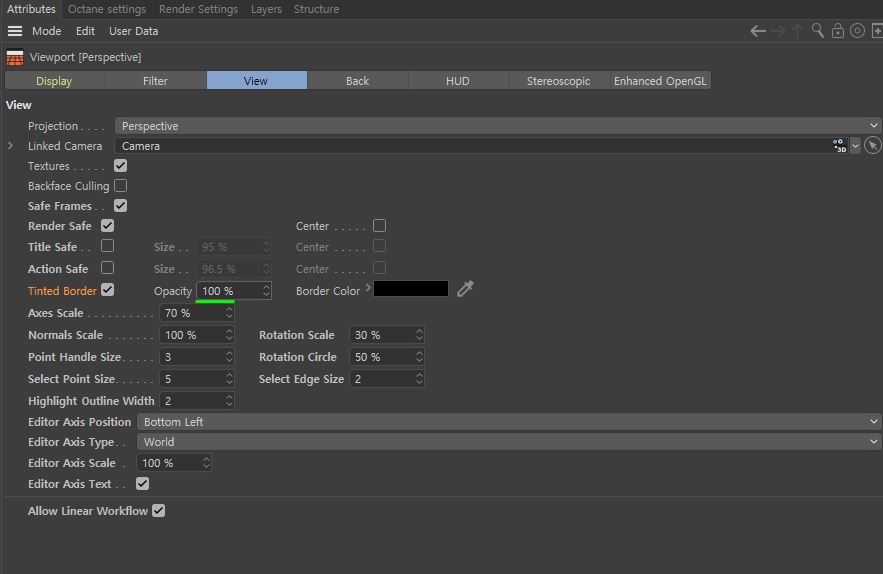Click the Tinted Border Opacity input field
Viewport: 883px width, 574px height.
234,291
